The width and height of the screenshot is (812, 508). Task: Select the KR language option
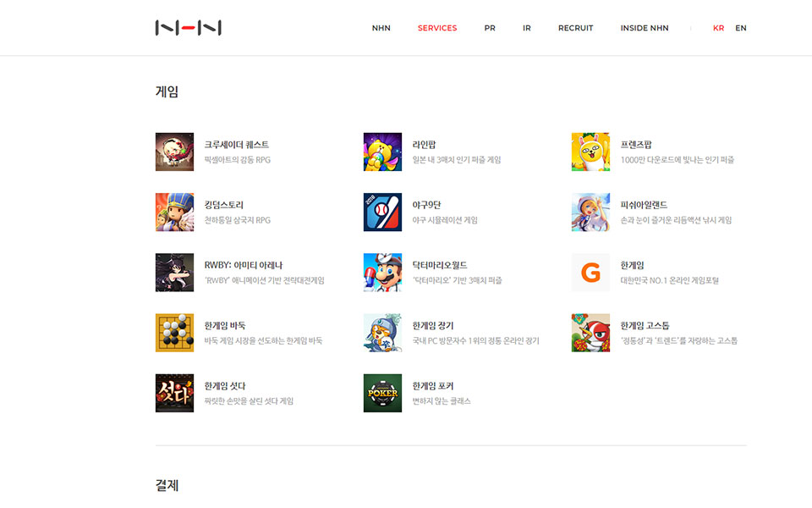click(718, 28)
